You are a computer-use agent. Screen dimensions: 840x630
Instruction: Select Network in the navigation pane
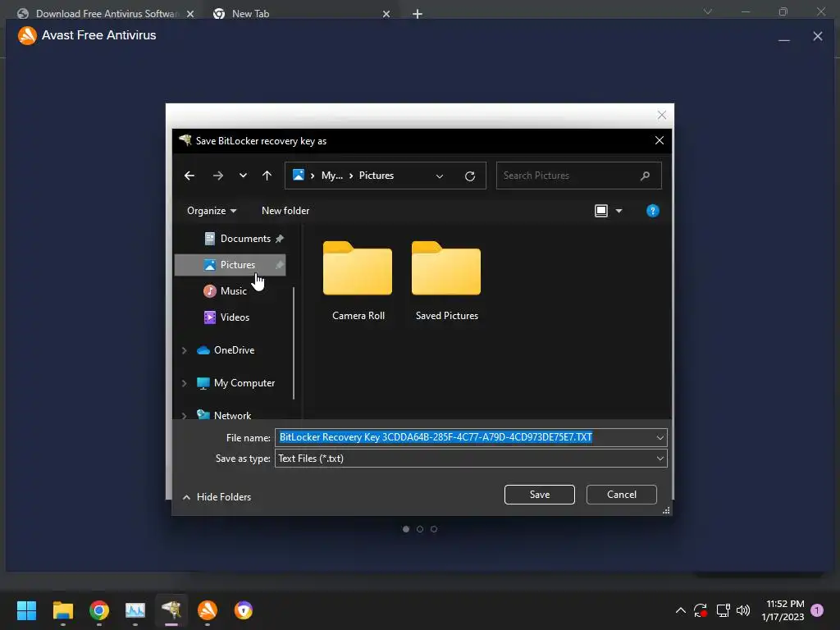[232, 415]
